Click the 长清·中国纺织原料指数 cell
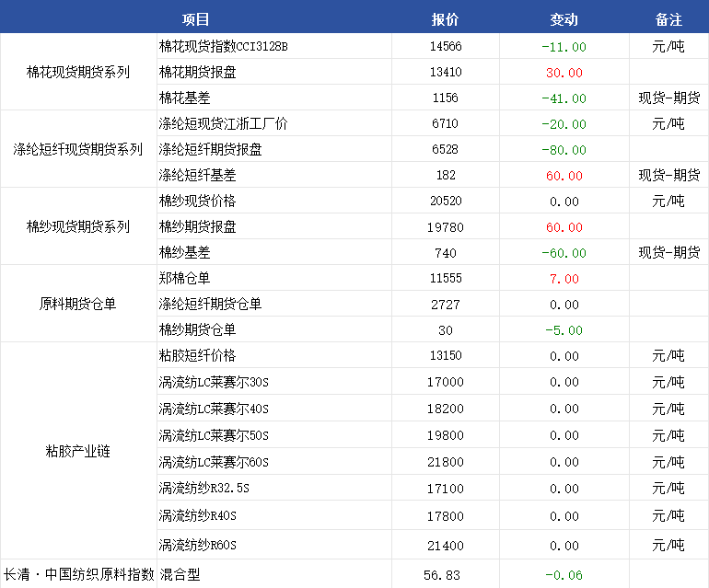The width and height of the screenshot is (709, 588). pos(78,574)
